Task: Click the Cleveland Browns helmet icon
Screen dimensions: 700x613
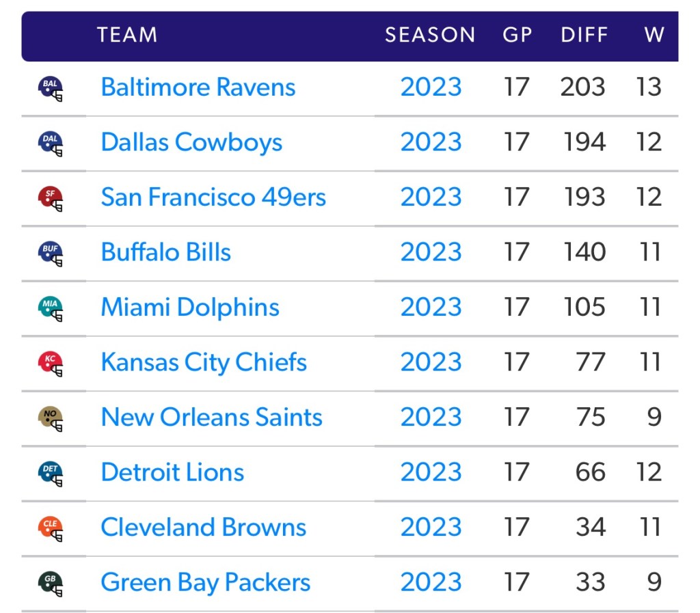Action: 51,528
